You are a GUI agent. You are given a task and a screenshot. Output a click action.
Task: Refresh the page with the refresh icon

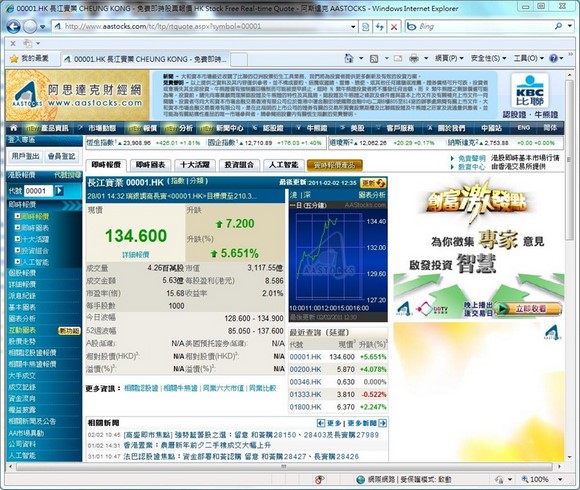tap(380, 27)
